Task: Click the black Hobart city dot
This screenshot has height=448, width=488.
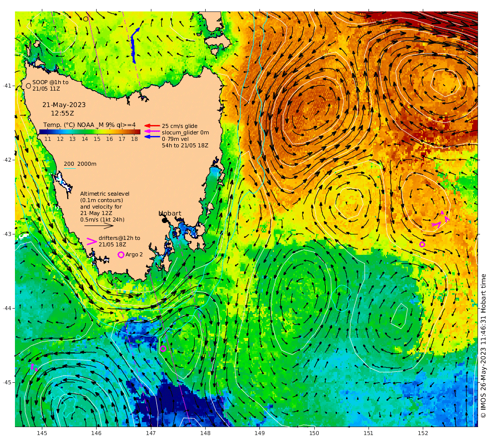Action: click(164, 220)
